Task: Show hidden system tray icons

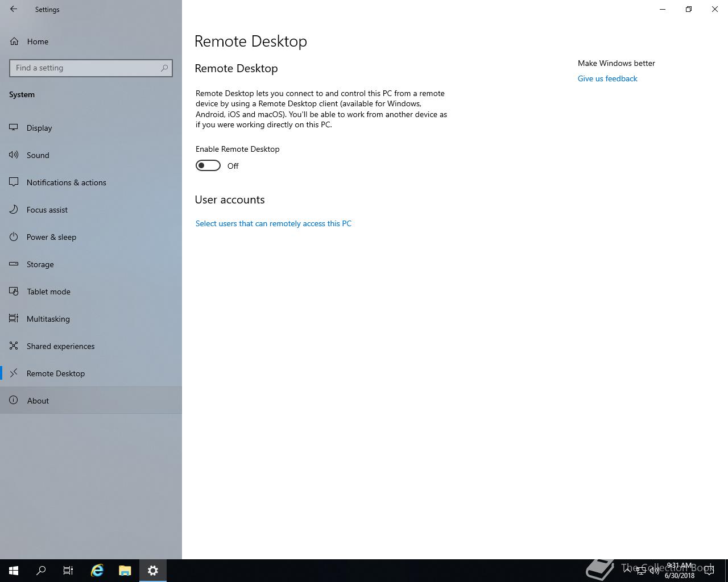Action: pos(627,571)
